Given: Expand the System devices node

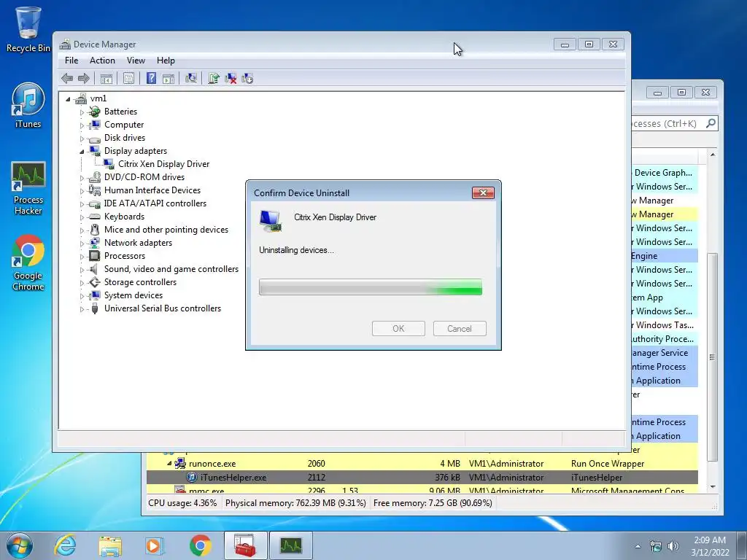Looking at the screenshot, I should 82,296.
